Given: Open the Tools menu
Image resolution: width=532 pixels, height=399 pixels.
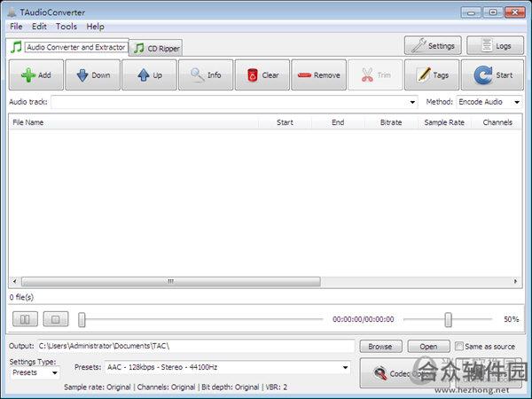Looking at the screenshot, I should pyautogui.click(x=66, y=27).
